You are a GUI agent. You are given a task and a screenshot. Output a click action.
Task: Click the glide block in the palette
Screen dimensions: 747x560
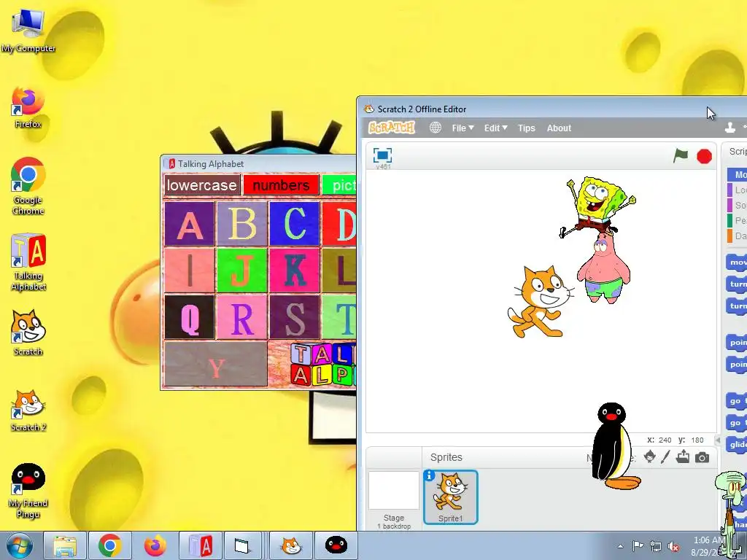click(x=737, y=445)
